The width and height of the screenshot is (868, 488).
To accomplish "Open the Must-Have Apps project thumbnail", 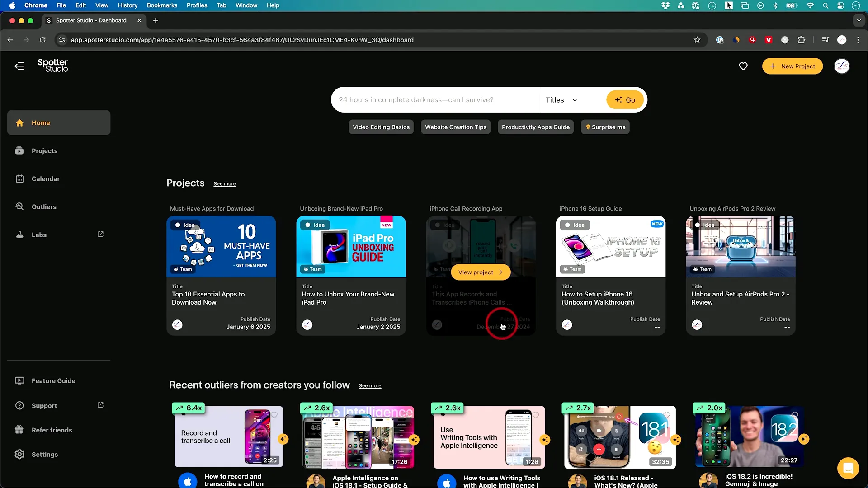I will click(x=221, y=246).
